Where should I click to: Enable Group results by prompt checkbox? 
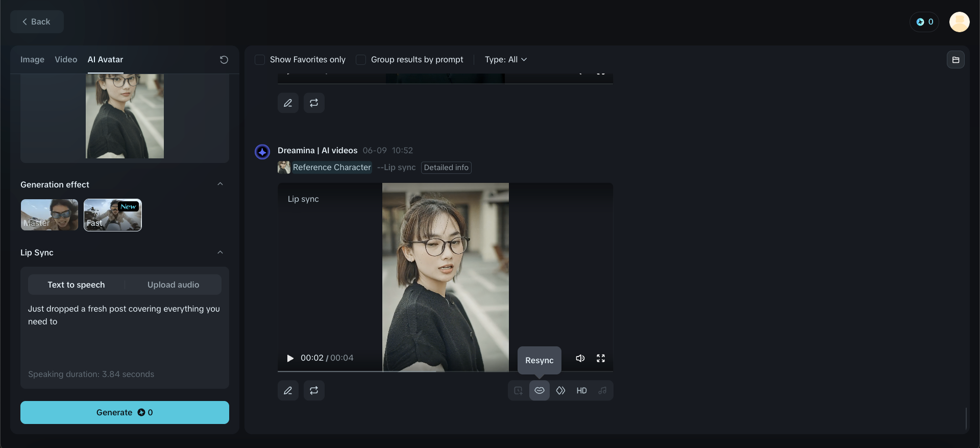pos(361,60)
